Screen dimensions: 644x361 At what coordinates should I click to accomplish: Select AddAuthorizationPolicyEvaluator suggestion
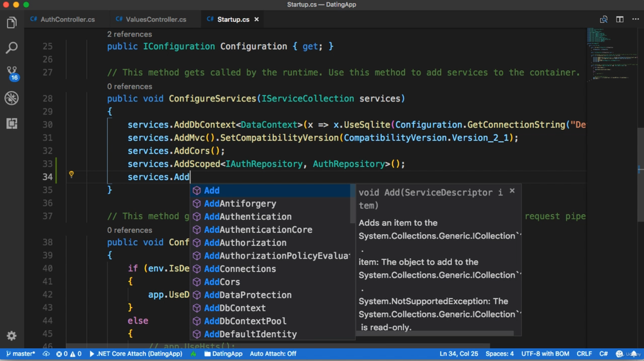tap(270, 256)
